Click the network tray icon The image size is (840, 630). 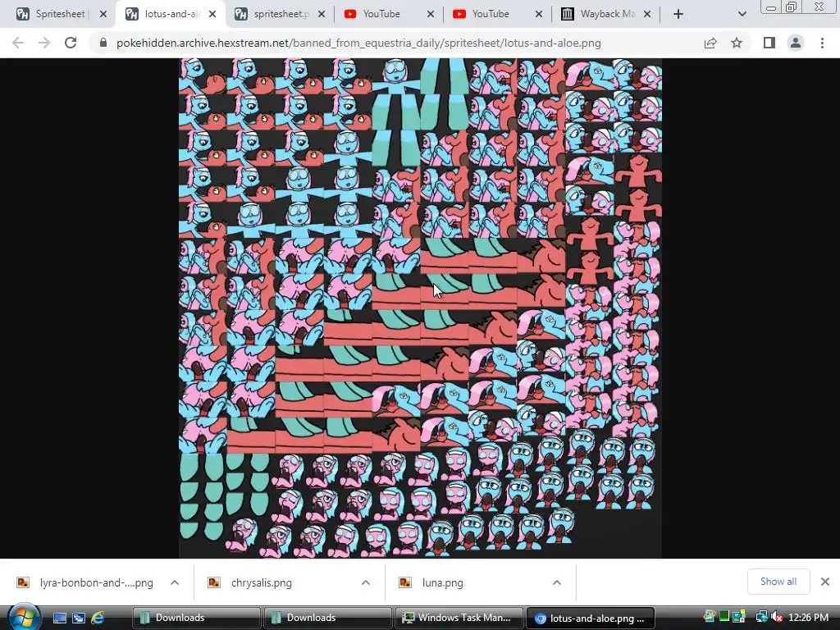point(761,617)
